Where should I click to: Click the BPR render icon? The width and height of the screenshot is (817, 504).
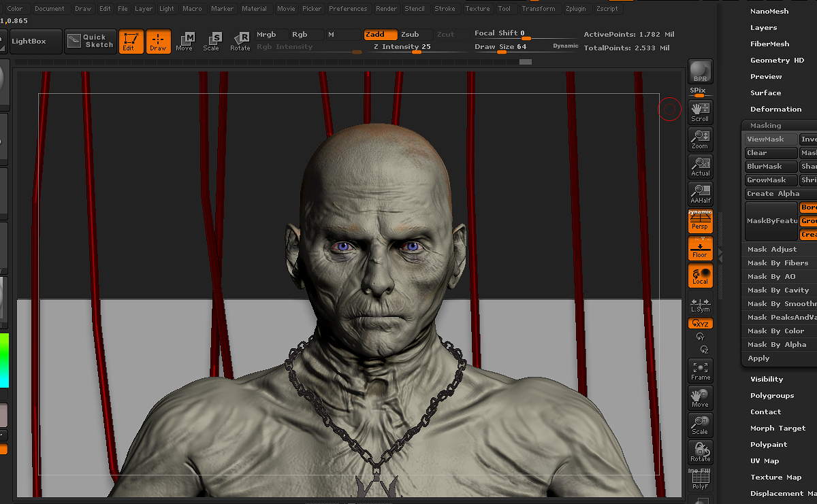(700, 72)
